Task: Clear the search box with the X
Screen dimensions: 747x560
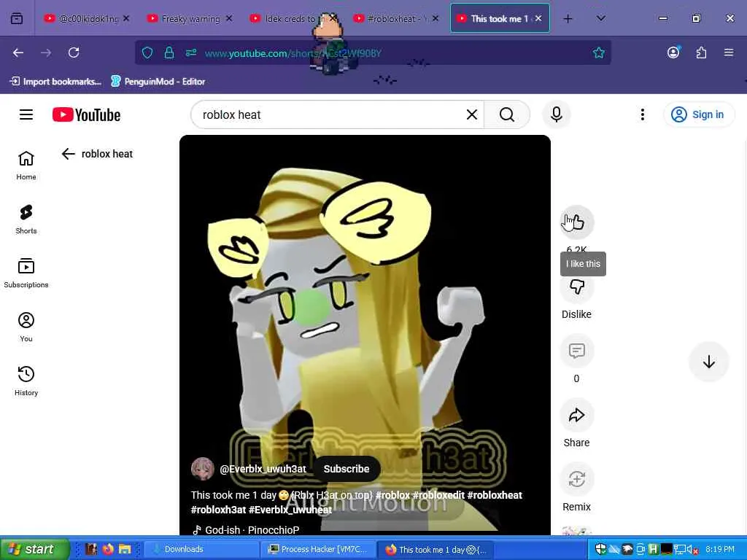Action: coord(472,114)
